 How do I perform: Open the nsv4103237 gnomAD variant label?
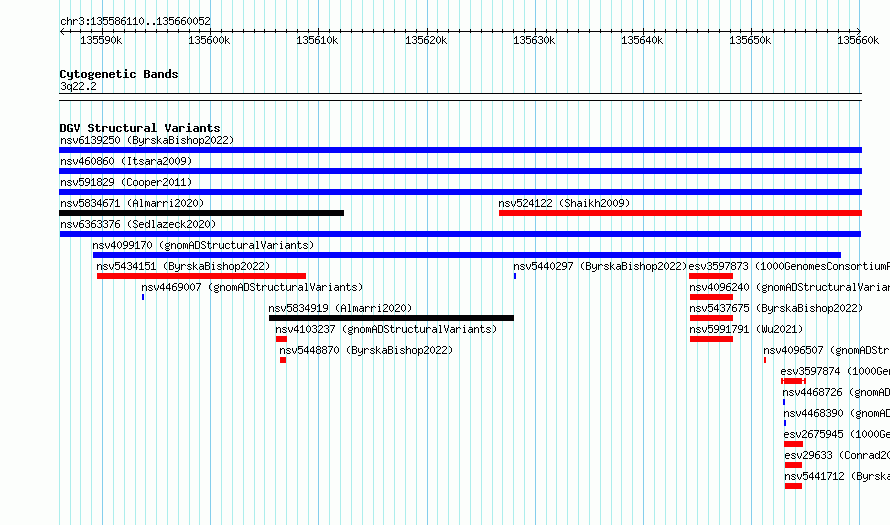pos(386,329)
